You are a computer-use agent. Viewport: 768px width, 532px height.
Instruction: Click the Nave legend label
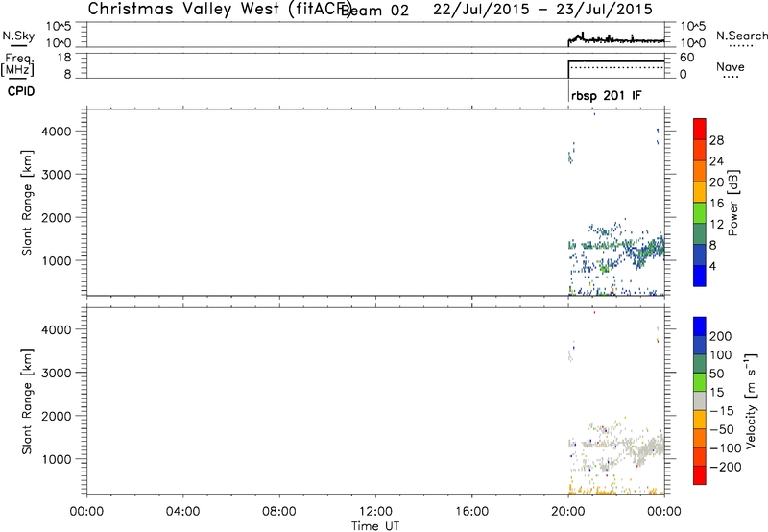pyautogui.click(x=731, y=66)
